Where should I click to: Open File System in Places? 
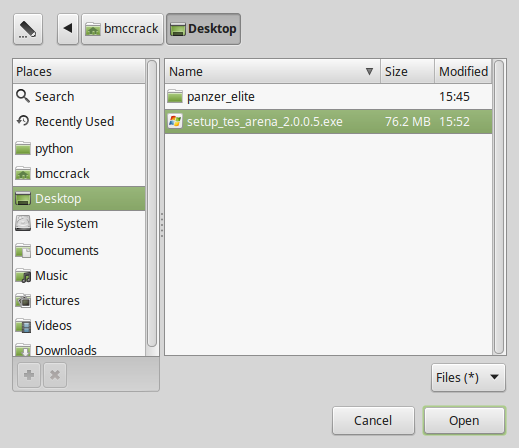(79, 223)
